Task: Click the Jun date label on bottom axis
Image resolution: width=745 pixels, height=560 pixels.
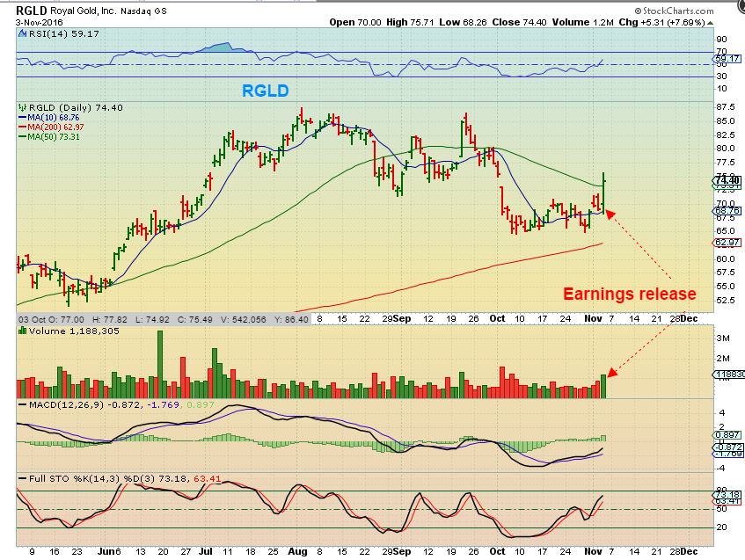Action: point(106,551)
